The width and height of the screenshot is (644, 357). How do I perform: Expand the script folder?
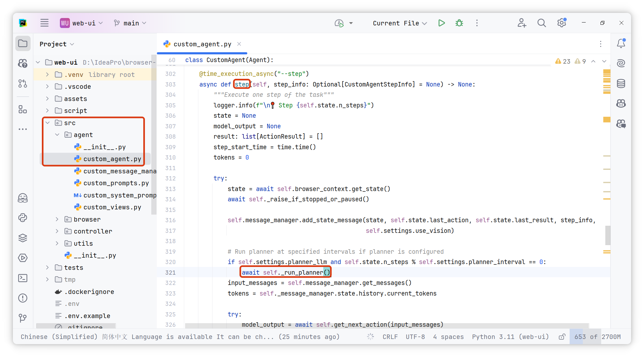(x=47, y=111)
